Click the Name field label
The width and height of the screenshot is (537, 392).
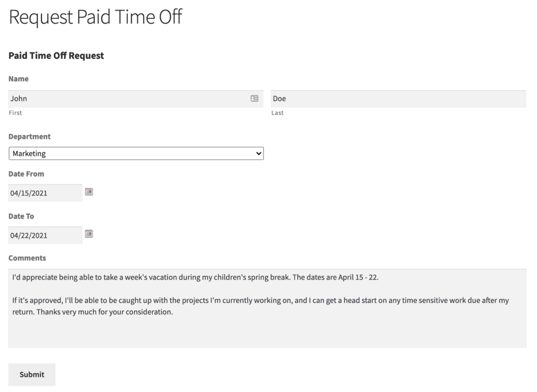19,79
